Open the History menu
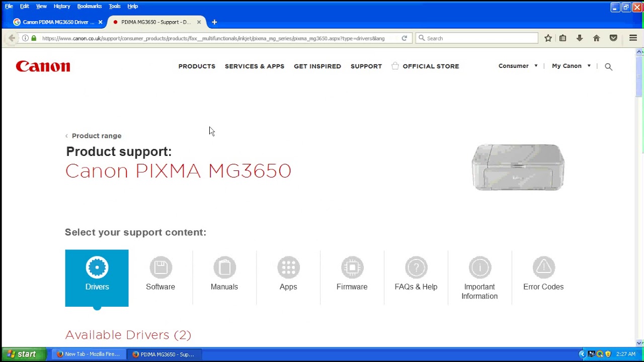Viewport: 644px width, 362px height. [x=62, y=6]
